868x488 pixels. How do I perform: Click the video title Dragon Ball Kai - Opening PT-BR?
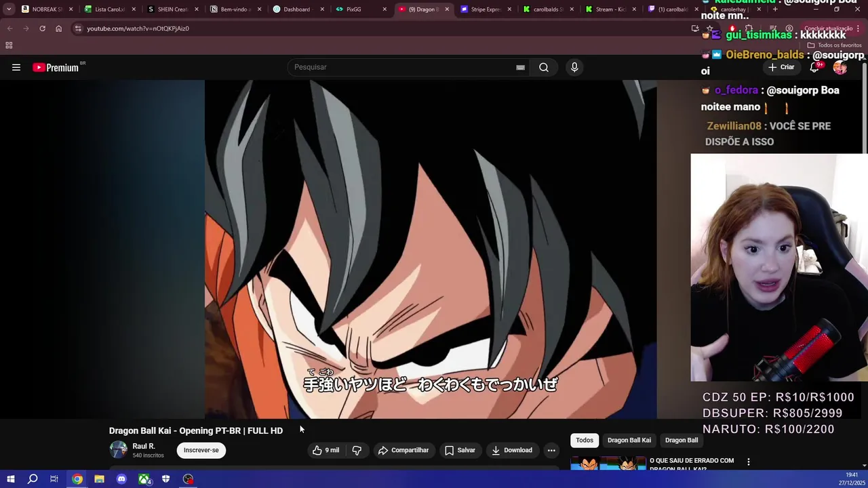click(x=196, y=430)
